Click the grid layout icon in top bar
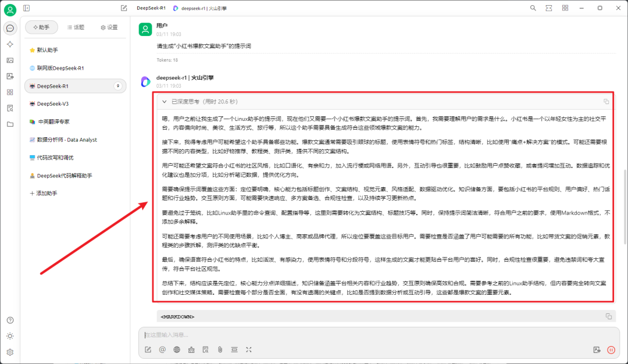Image resolution: width=628 pixels, height=364 pixels. pos(565,8)
